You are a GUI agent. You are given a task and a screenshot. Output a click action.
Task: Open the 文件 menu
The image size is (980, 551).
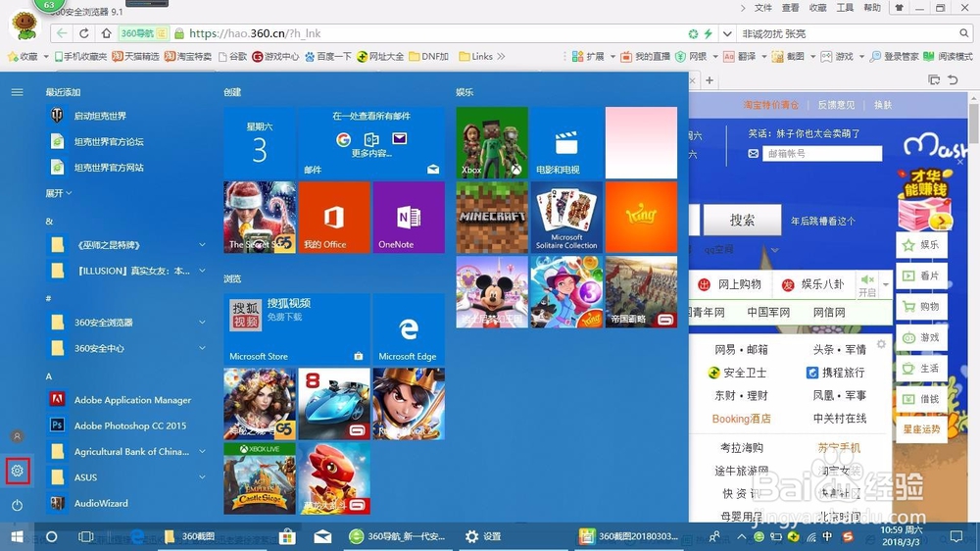[x=763, y=8]
